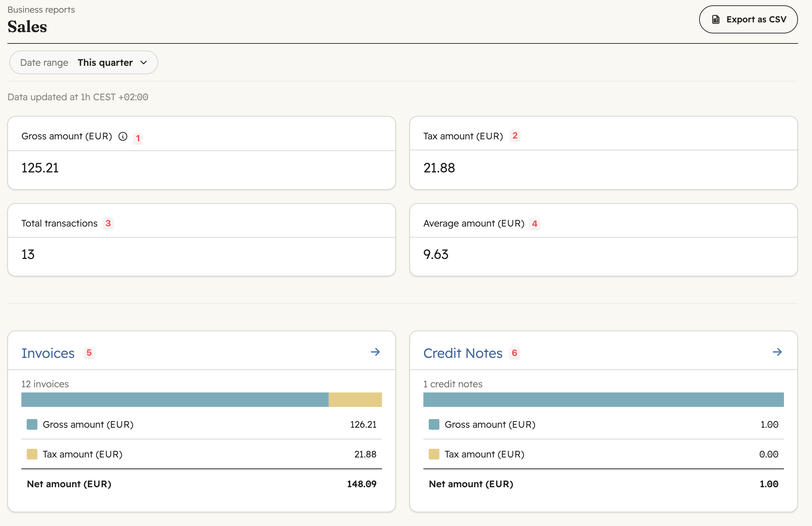Click the blue gross segment of Invoices bar
The height and width of the screenshot is (526, 812).
coord(175,400)
